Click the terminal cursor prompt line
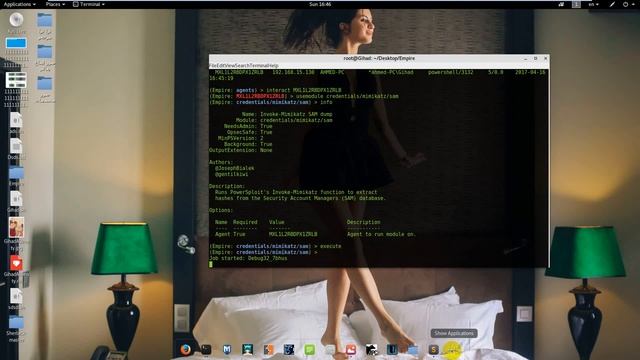 211,264
